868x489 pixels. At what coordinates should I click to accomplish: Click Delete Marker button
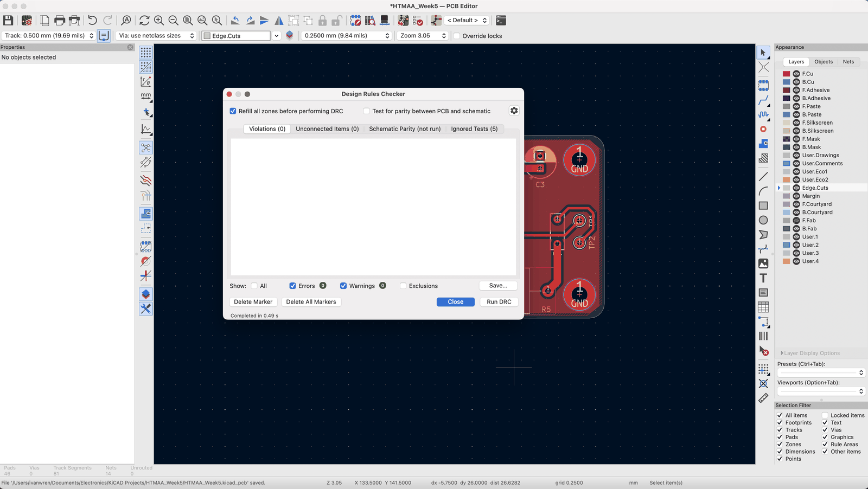click(253, 302)
